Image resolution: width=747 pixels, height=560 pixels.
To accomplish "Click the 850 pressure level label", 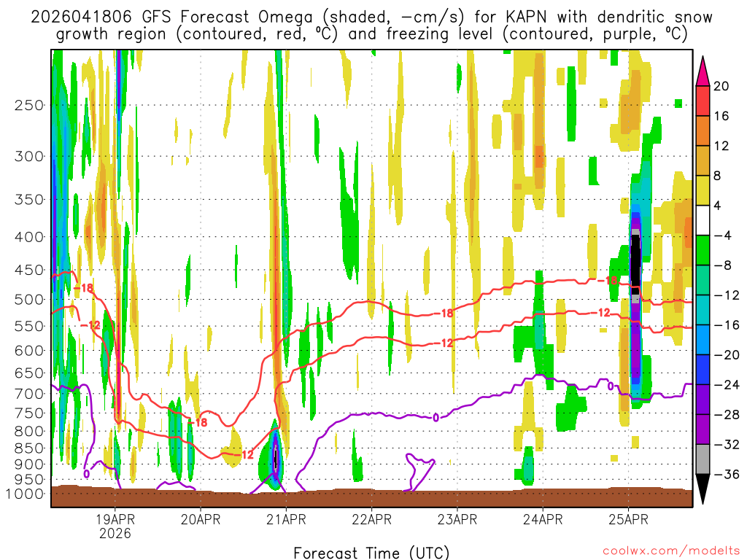I will coord(29,448).
